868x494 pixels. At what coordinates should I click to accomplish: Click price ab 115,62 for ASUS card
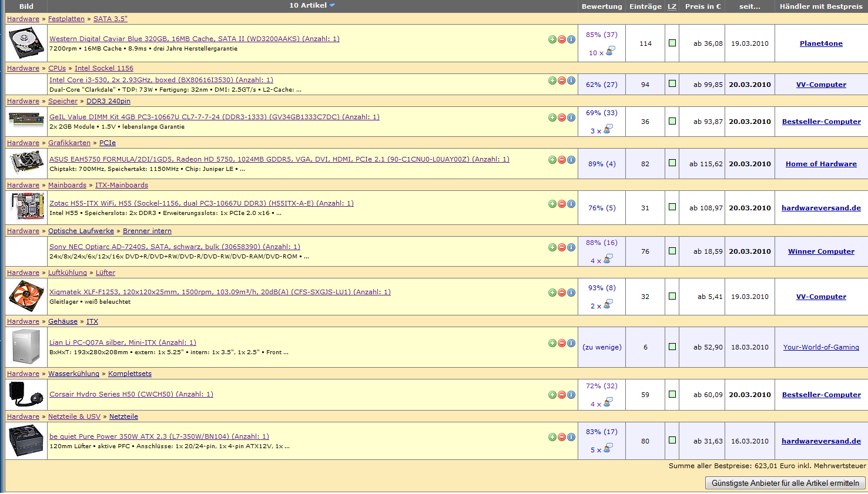(706, 164)
